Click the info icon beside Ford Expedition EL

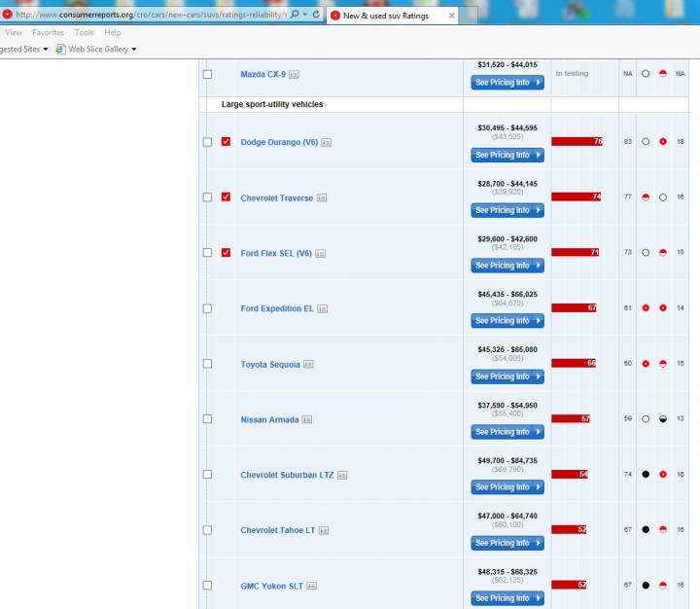323,308
